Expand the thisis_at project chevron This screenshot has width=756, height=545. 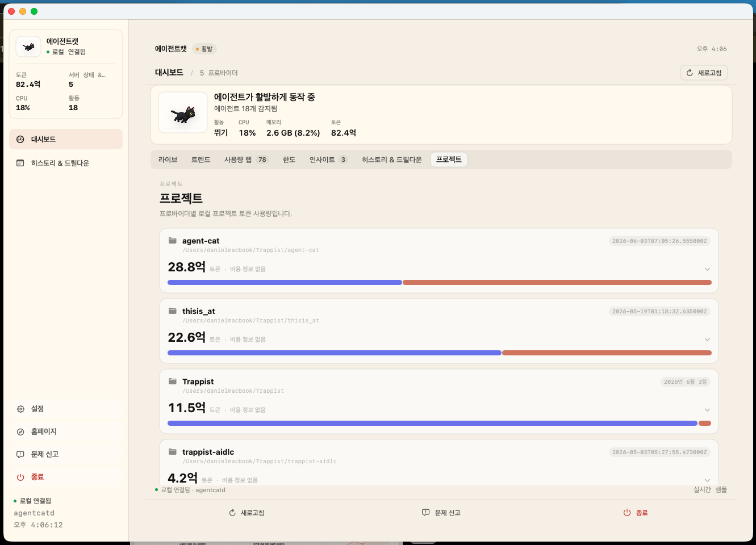pyautogui.click(x=707, y=339)
